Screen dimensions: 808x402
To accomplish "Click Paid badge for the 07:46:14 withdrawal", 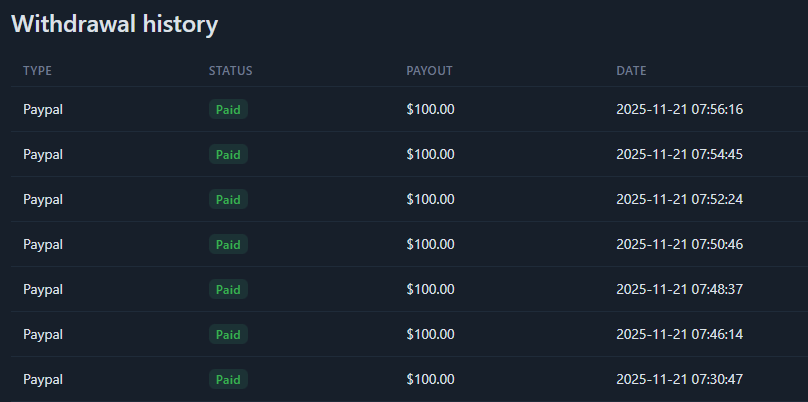I will pyautogui.click(x=228, y=334).
